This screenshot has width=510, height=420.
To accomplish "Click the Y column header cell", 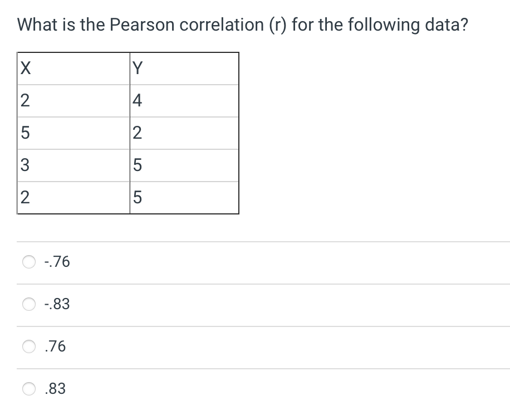I will pos(184,68).
